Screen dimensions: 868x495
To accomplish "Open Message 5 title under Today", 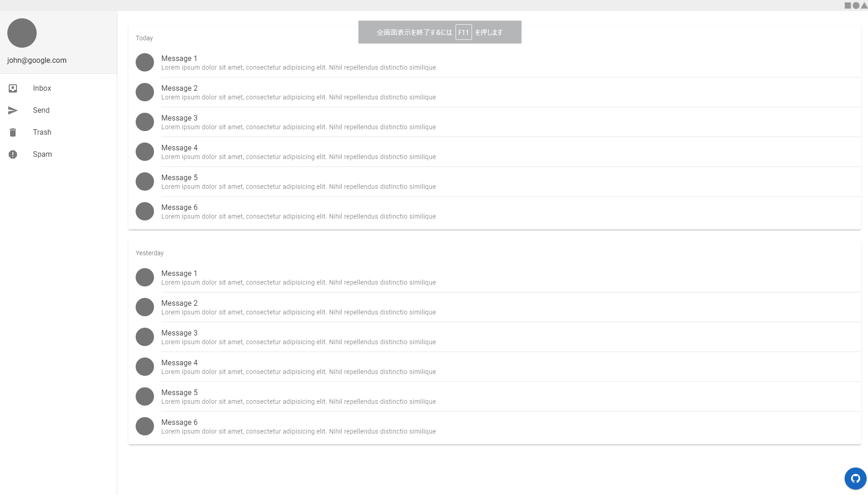I will click(179, 178).
